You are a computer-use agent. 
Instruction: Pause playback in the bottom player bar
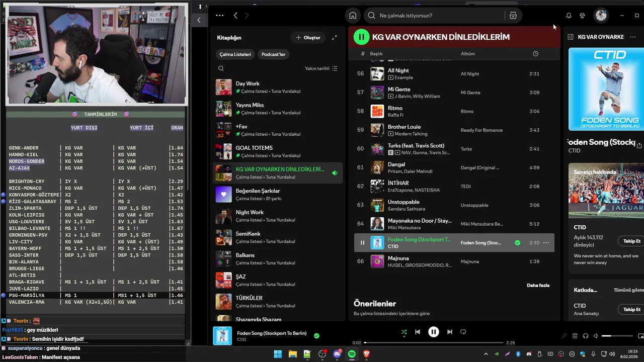point(434,332)
